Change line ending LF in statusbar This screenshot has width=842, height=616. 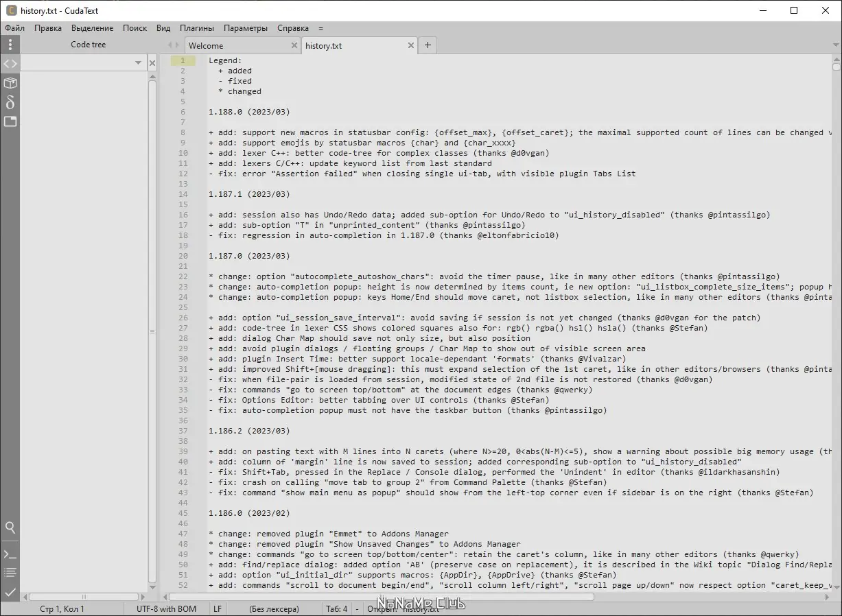[x=218, y=609]
